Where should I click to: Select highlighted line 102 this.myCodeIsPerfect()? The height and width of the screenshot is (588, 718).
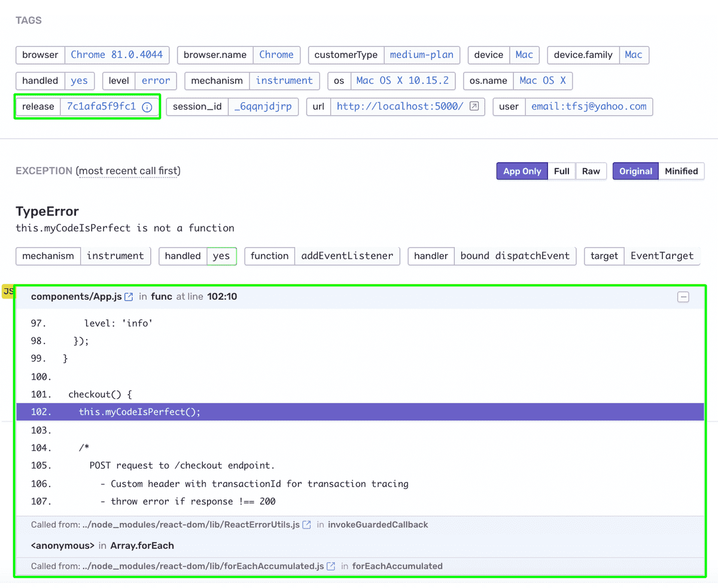click(x=360, y=412)
